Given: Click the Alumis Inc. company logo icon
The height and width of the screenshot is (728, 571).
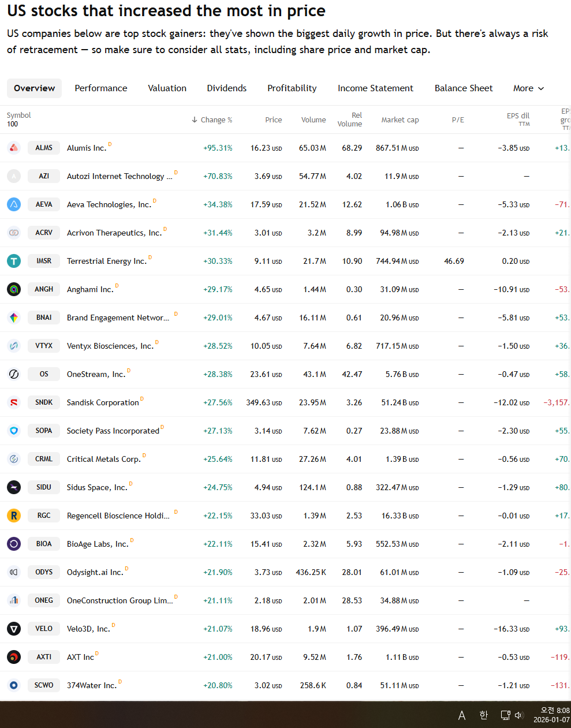Looking at the screenshot, I should coord(14,148).
